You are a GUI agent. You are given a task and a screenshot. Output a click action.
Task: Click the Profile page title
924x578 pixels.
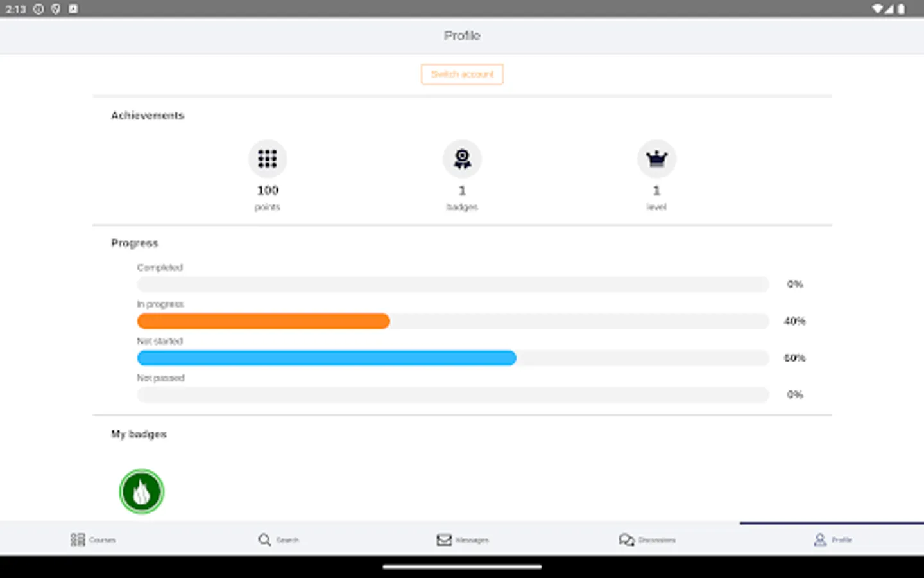[x=462, y=36]
